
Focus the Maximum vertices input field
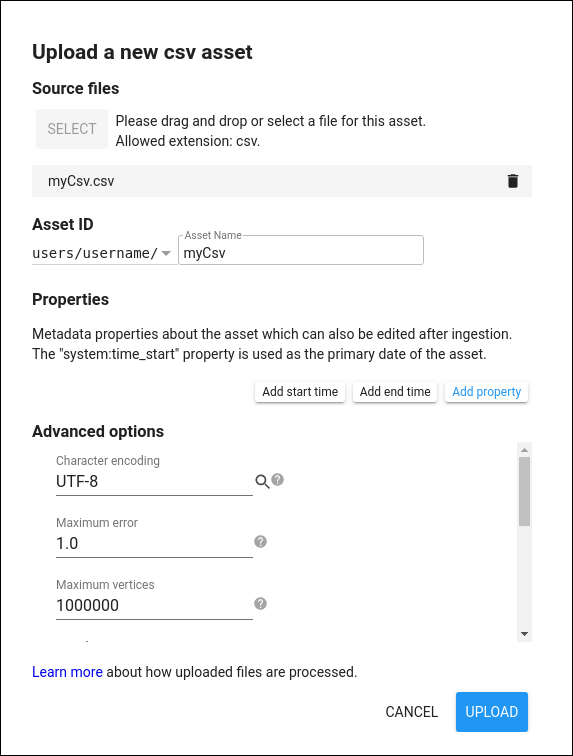click(154, 606)
